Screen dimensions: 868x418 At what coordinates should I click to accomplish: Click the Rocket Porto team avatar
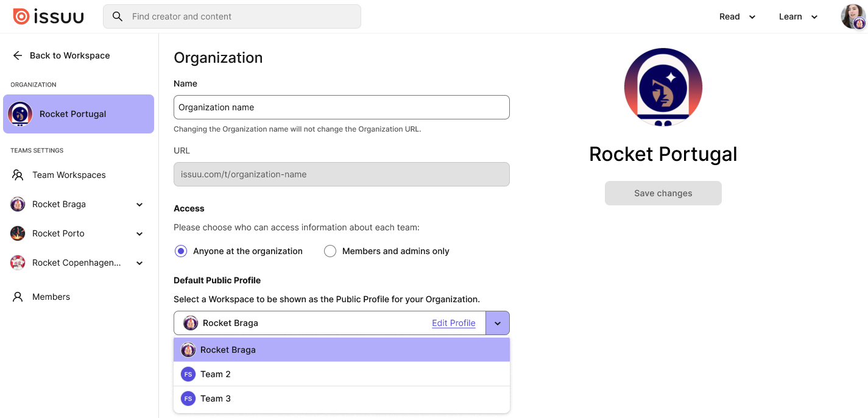(18, 233)
